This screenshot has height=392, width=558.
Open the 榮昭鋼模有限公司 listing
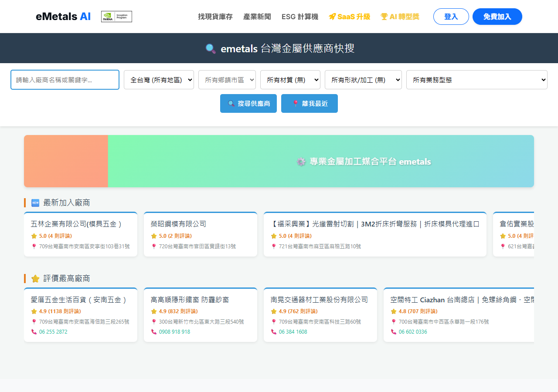[x=201, y=234]
